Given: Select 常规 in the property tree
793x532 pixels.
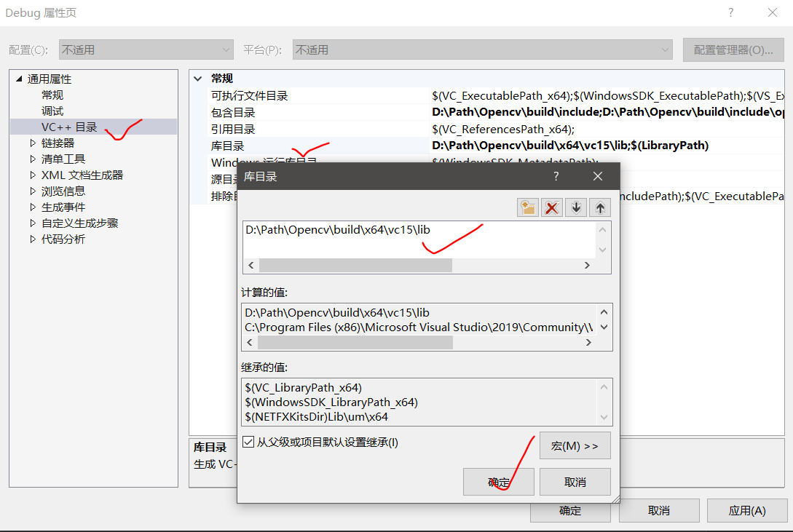Looking at the screenshot, I should coord(52,95).
